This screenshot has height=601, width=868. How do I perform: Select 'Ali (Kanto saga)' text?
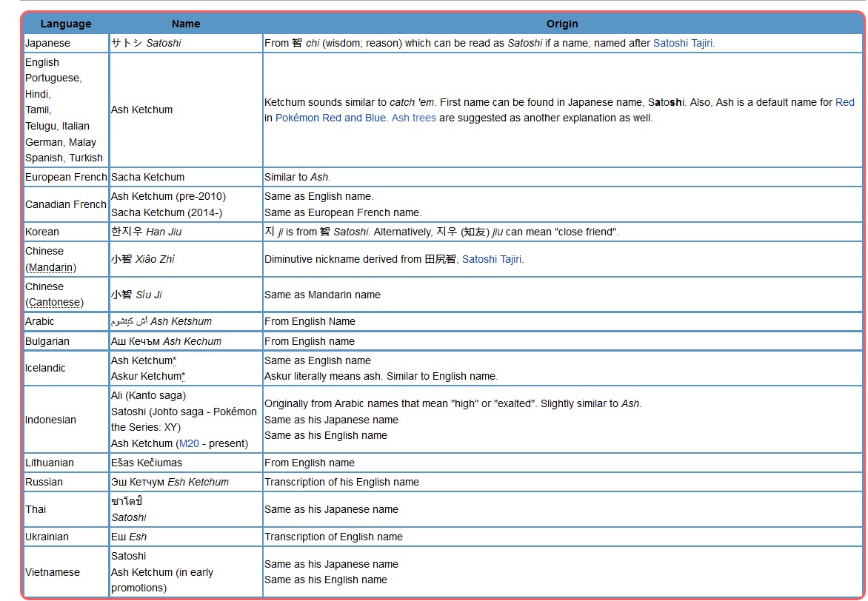(148, 396)
